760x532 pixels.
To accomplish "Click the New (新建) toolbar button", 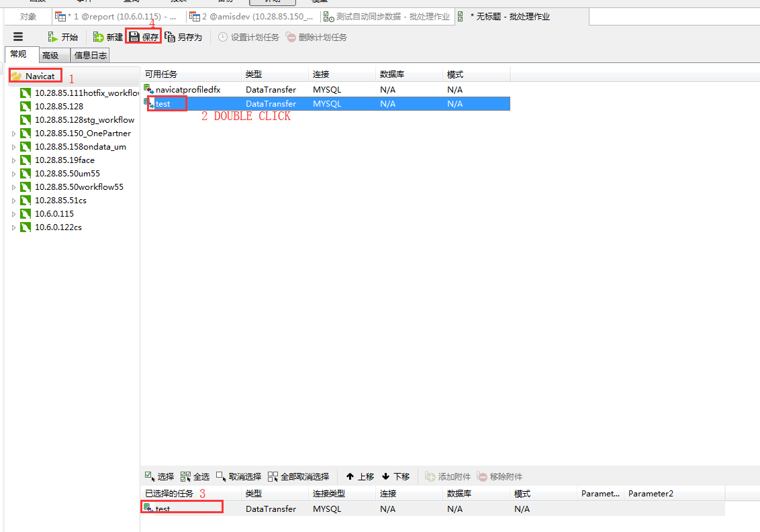I will pyautogui.click(x=107, y=38).
